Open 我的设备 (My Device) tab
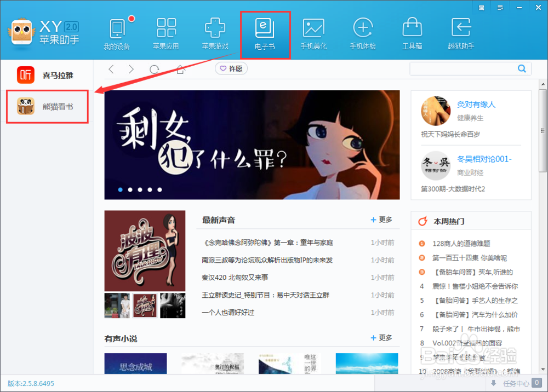 click(117, 34)
